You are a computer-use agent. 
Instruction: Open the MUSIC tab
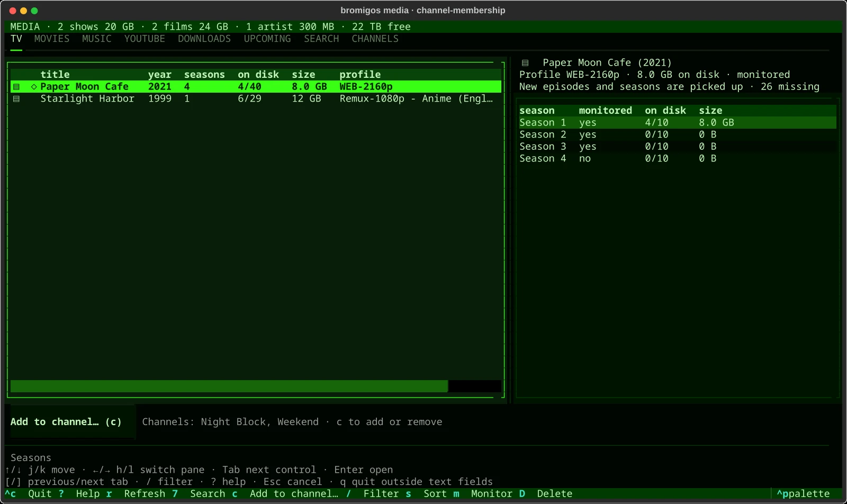[97, 39]
